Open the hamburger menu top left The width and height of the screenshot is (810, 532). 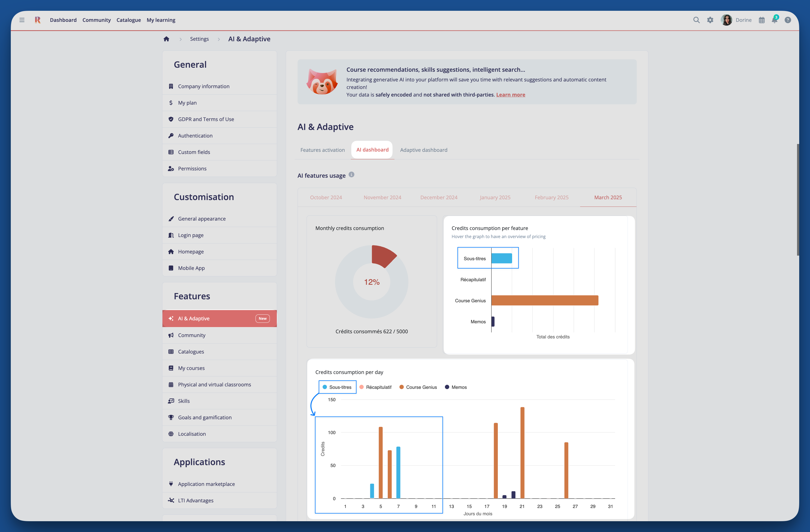point(22,20)
